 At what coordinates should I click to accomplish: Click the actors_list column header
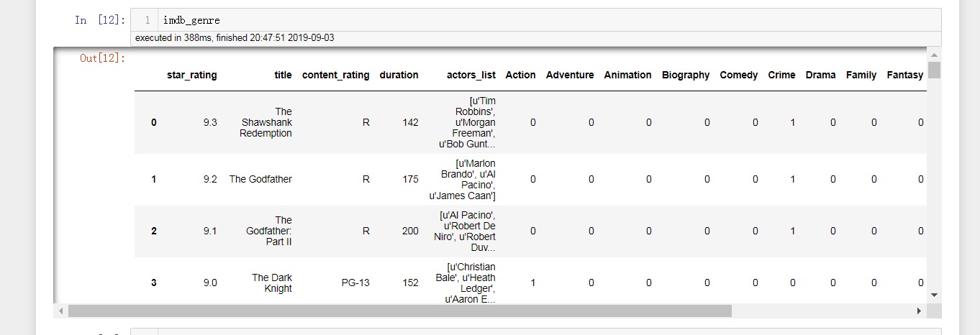tap(471, 75)
